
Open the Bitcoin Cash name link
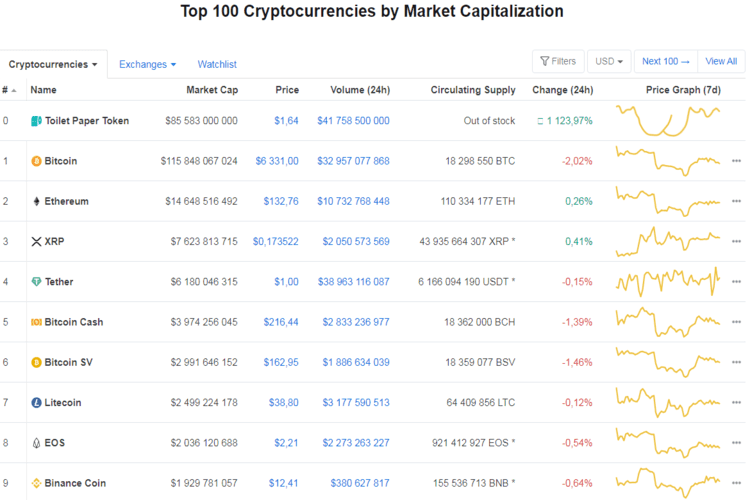click(73, 322)
